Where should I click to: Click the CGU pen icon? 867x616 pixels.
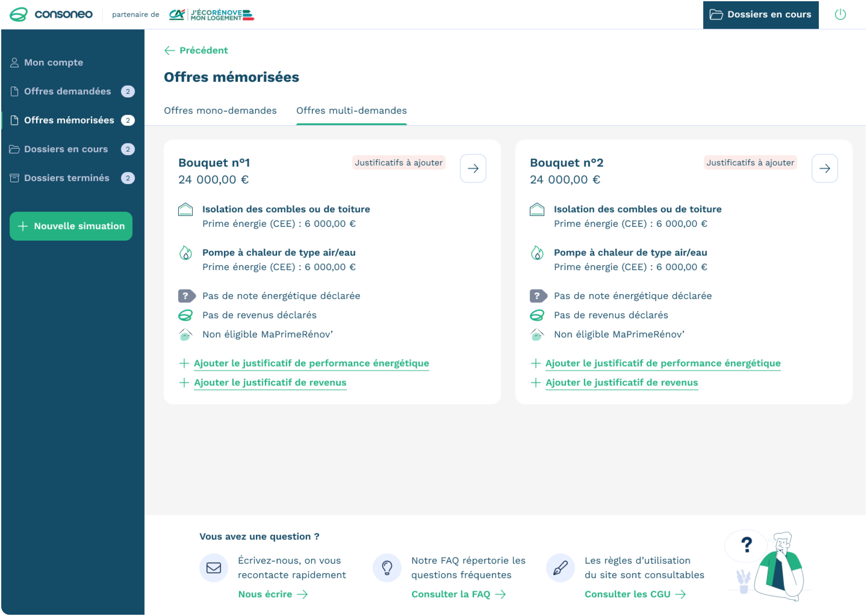coord(560,568)
